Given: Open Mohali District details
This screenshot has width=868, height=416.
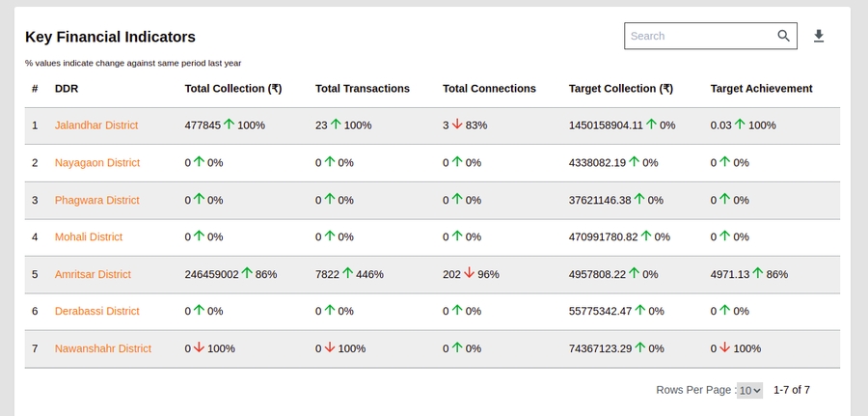Looking at the screenshot, I should (x=88, y=236).
